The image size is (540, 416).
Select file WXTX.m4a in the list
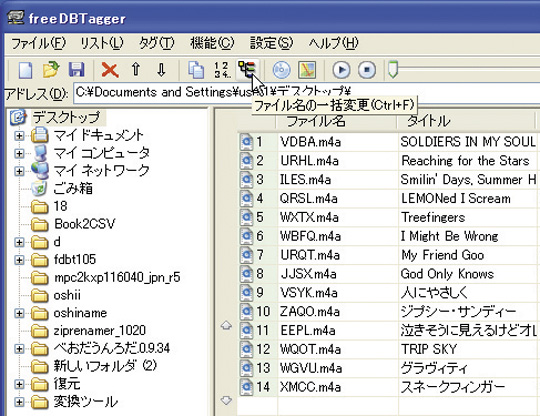pos(310,218)
